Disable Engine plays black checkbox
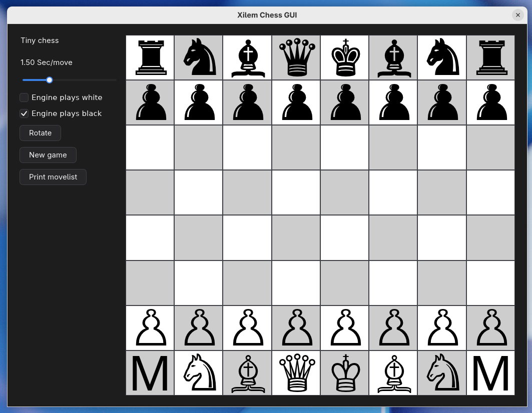 pos(24,113)
